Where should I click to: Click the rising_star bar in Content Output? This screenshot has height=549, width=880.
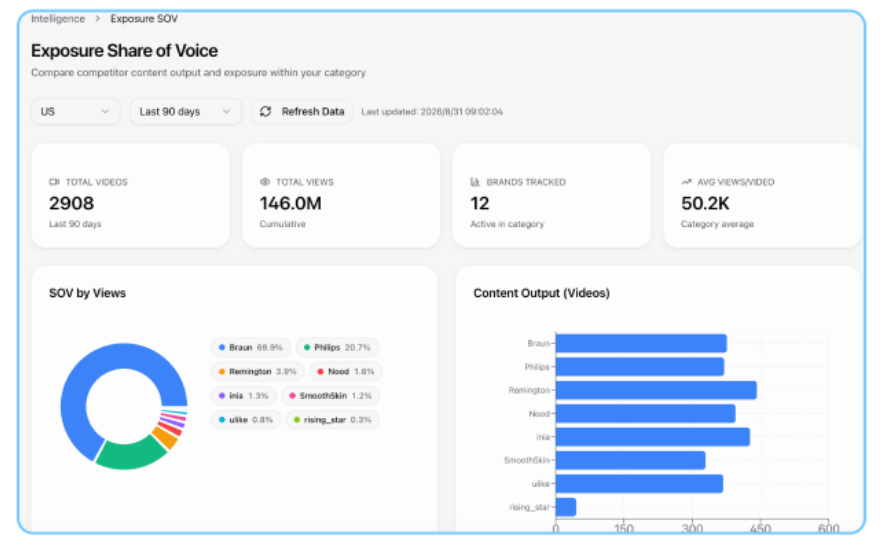point(566,507)
